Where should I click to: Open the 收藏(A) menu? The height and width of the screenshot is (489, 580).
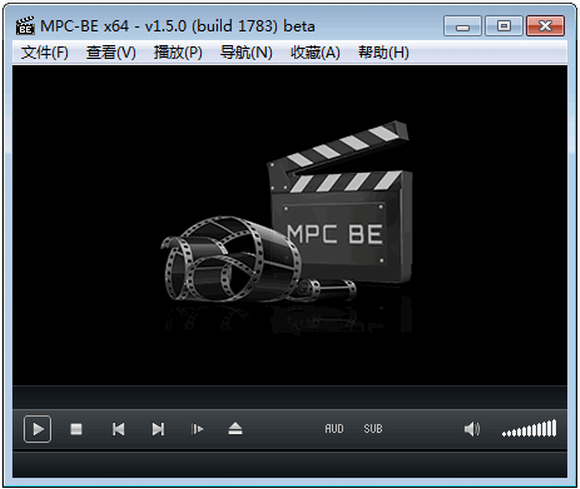point(315,53)
